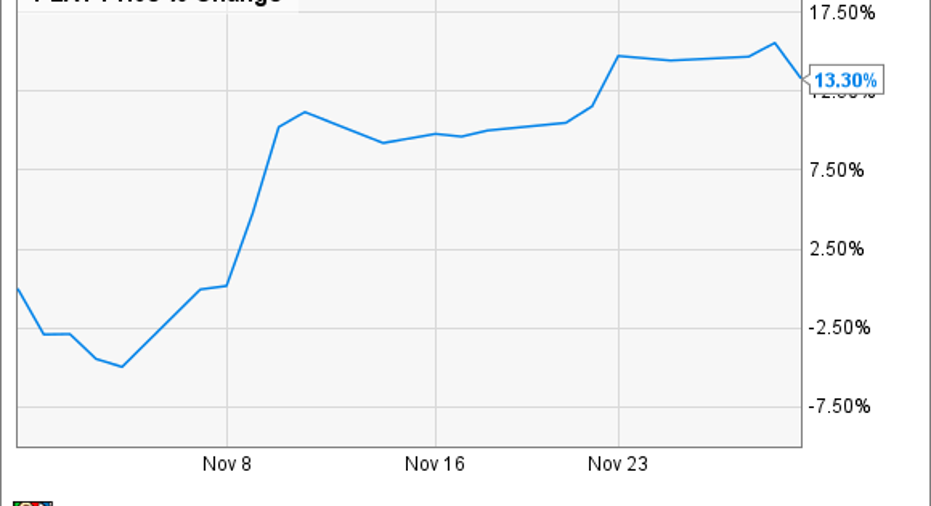Select the Nov 16 date label

pyautogui.click(x=435, y=464)
